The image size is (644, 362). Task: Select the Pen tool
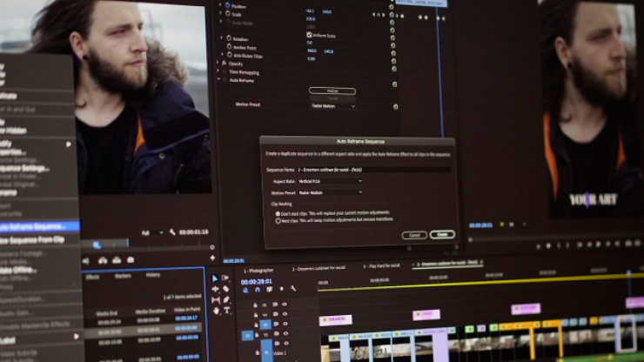point(226,299)
